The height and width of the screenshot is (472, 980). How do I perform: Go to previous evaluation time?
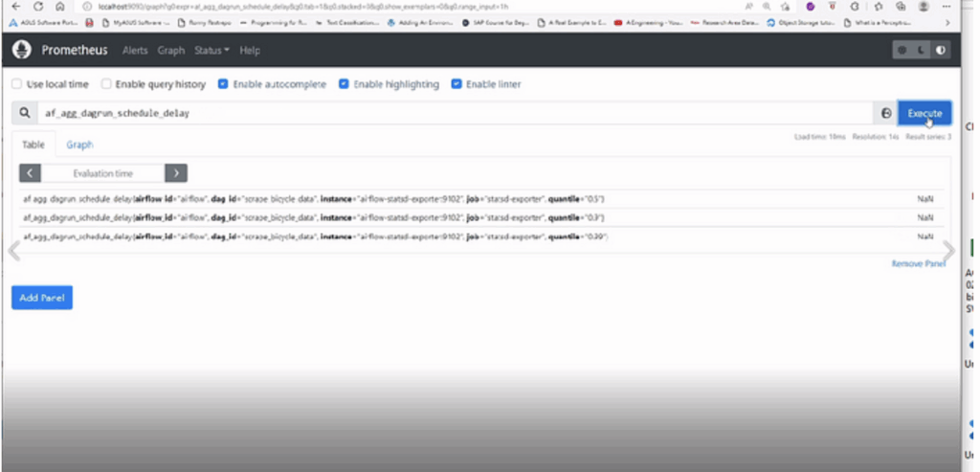click(x=31, y=173)
